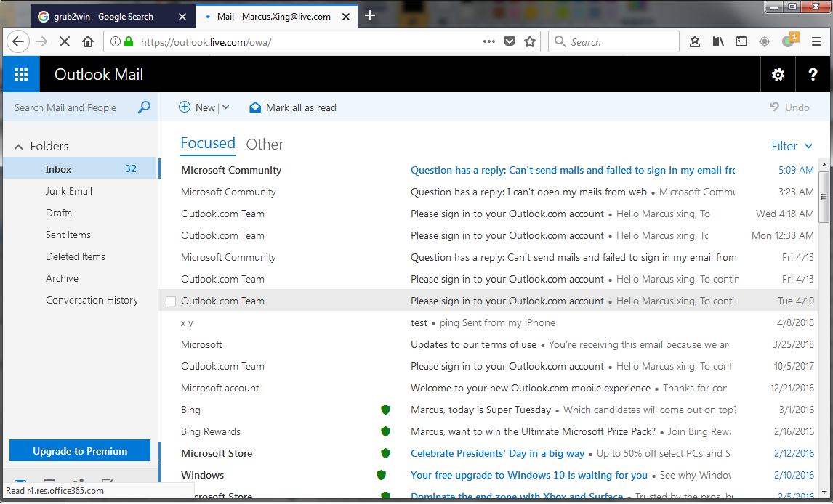Click the shield icon on Bing Rewards email
833x504 pixels.
[x=386, y=431]
